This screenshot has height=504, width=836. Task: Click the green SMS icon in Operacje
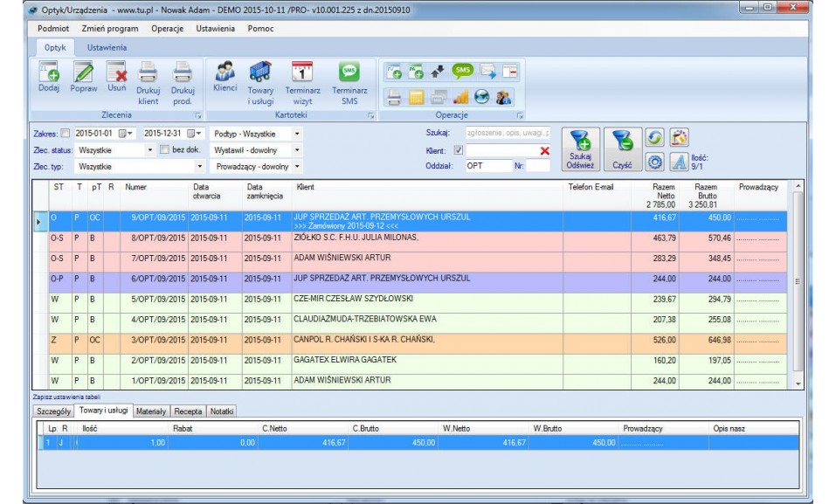[462, 72]
